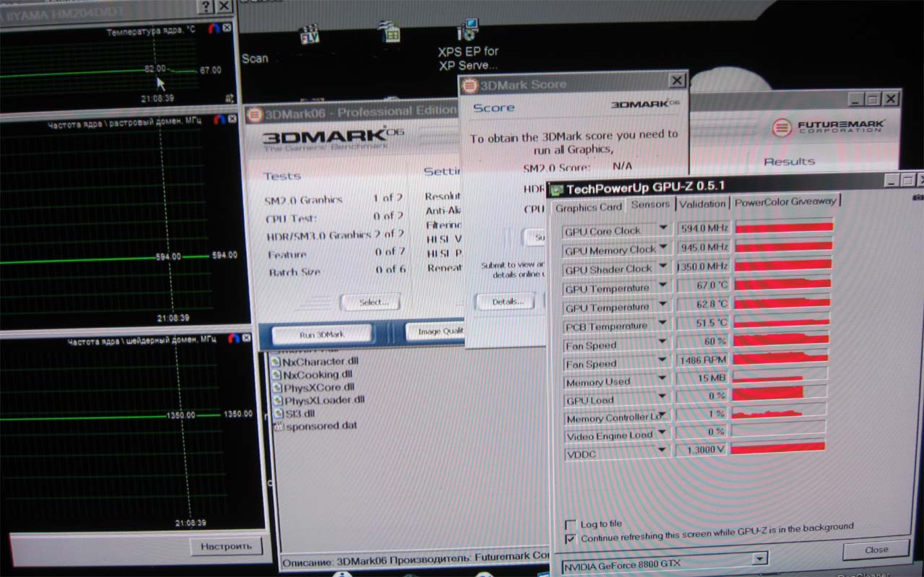Select the sponsored.dat file icon
This screenshot has width=924, height=577.
click(279, 426)
